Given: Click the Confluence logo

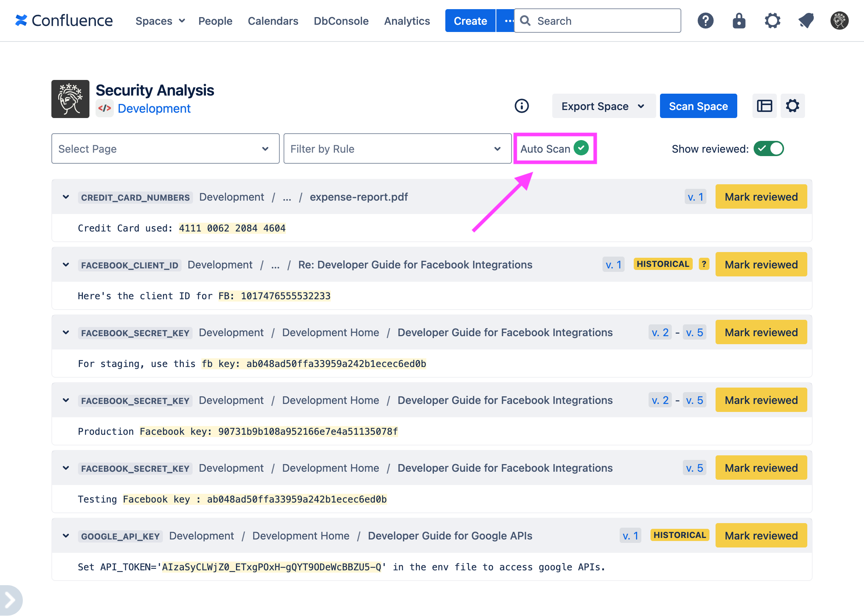Looking at the screenshot, I should click(x=64, y=21).
